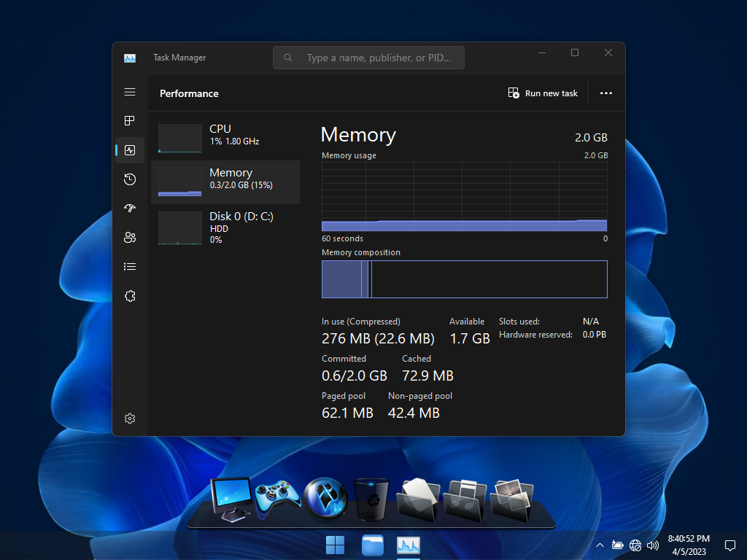Click the Hardware reserved label
Screen dimensions: 747x560
tap(535, 335)
